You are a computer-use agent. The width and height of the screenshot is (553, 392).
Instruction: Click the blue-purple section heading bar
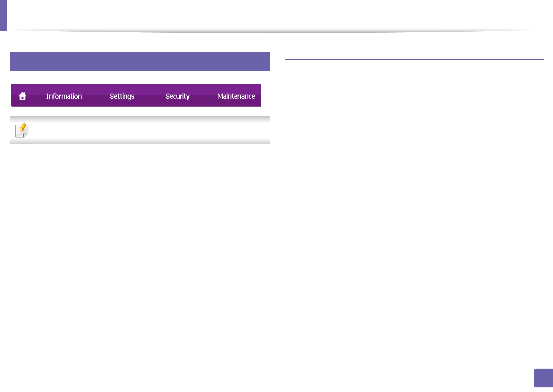pos(140,62)
